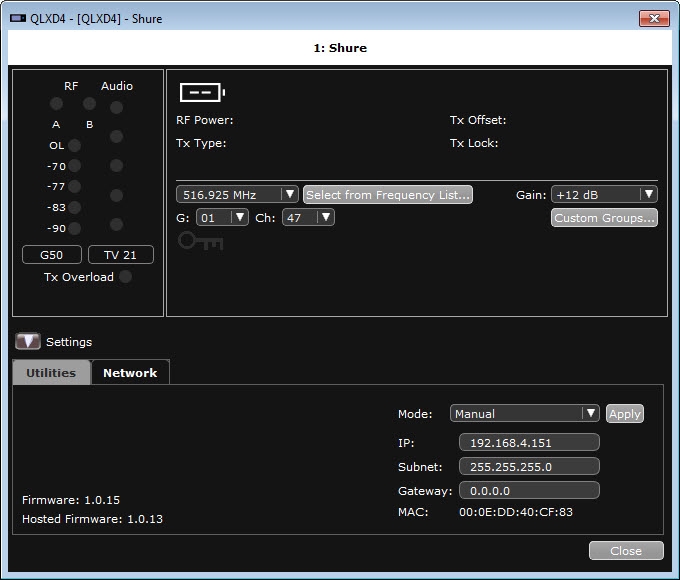This screenshot has width=680, height=580.
Task: Apply the network mode settings
Action: [624, 413]
